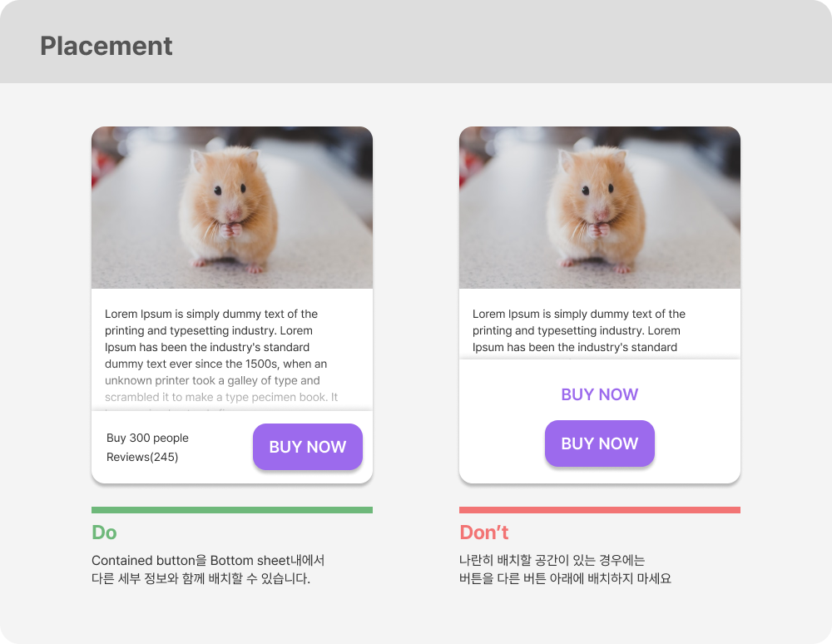Screen dimensions: 832x644
Task: Click the green Do label
Action: pyautogui.click(x=104, y=532)
